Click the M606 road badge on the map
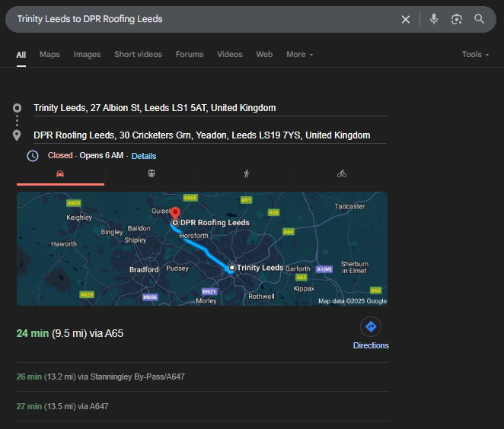This screenshot has height=429, width=504. [150, 297]
